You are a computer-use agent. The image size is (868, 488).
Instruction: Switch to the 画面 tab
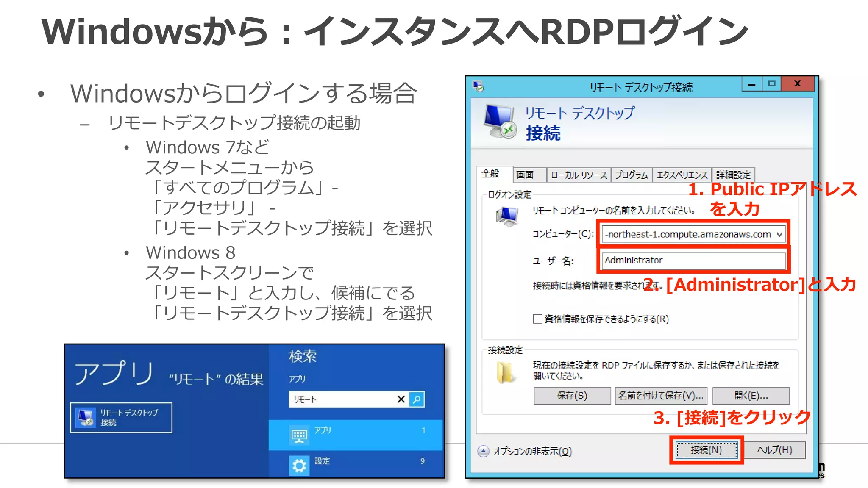[529, 175]
